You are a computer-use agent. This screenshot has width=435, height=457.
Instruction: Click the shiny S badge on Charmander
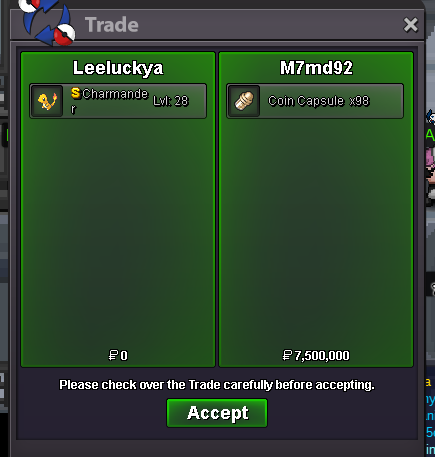pyautogui.click(x=76, y=93)
